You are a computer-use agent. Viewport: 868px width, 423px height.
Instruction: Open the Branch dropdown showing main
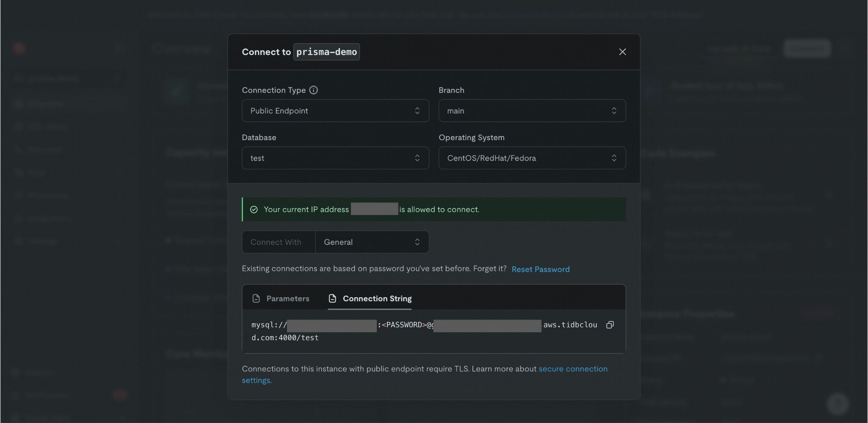click(x=532, y=111)
